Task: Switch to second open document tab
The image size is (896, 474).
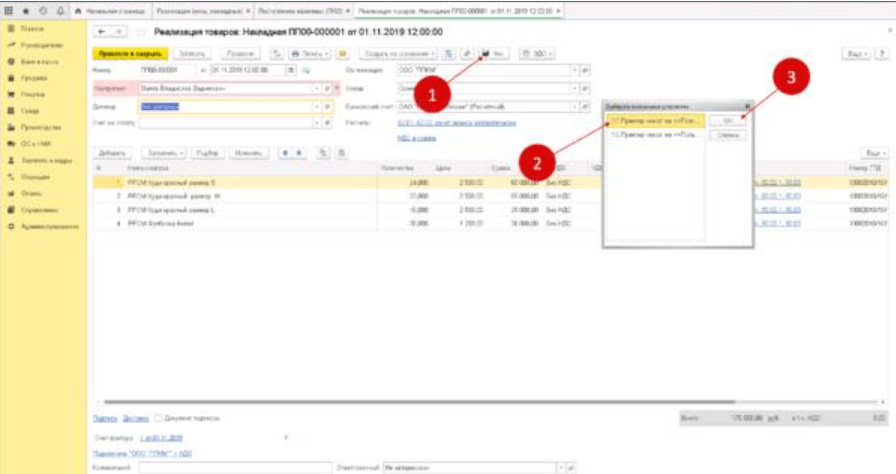Action: coord(203,11)
